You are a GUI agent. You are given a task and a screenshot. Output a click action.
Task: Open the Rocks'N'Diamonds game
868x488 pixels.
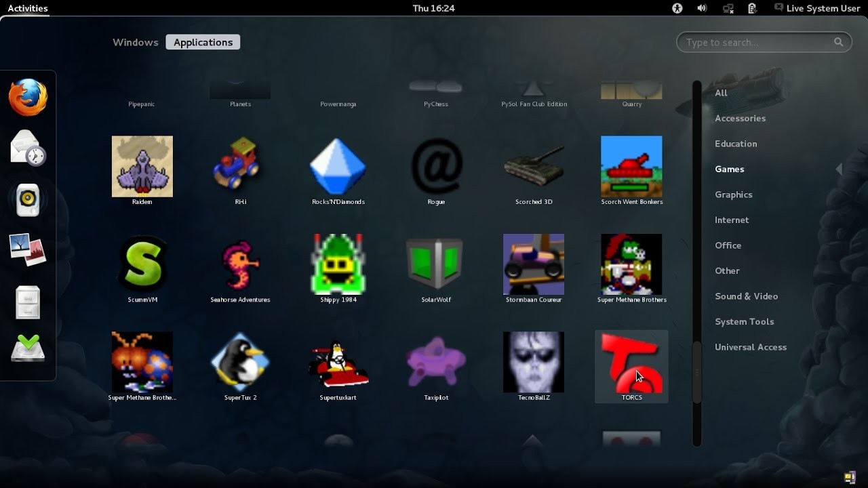click(338, 167)
